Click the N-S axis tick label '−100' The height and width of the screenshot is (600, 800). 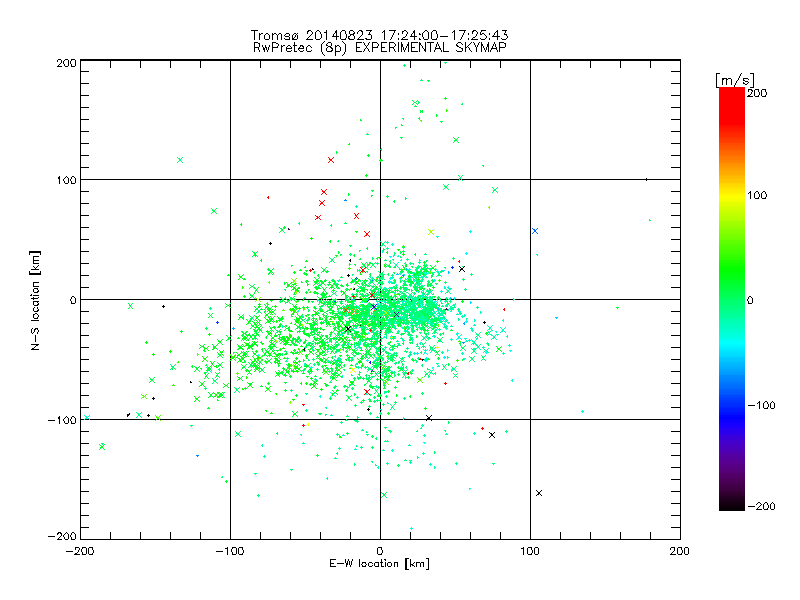pyautogui.click(x=62, y=420)
